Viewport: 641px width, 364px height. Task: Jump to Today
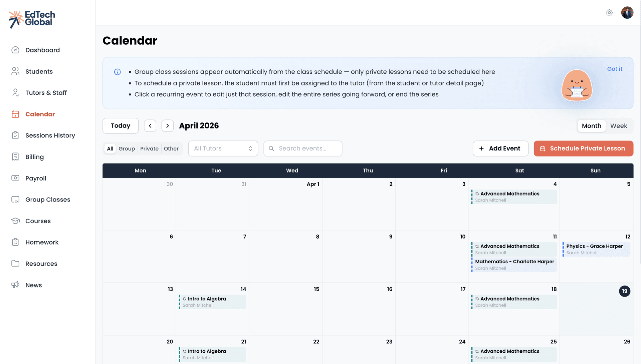pos(121,126)
